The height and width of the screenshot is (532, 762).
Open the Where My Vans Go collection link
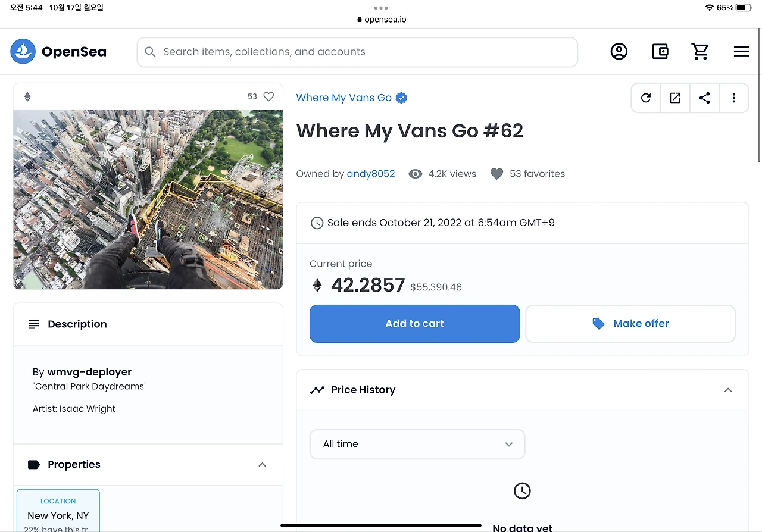coord(344,98)
